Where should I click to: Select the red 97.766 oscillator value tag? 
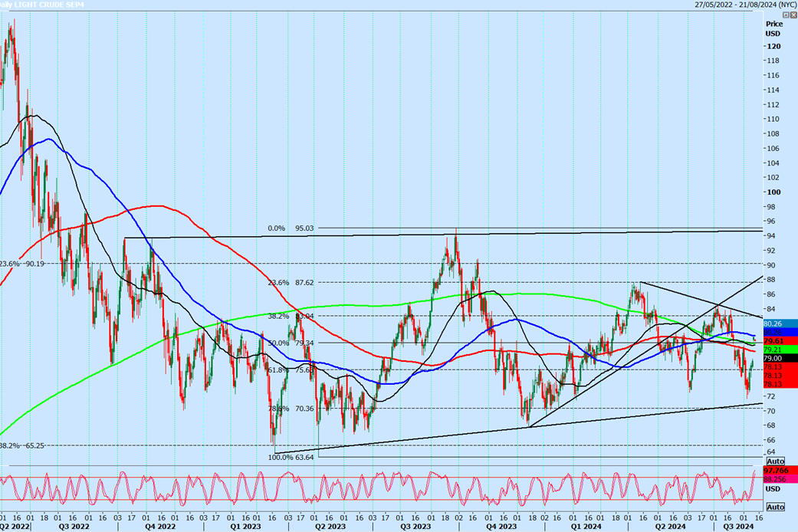coord(780,471)
